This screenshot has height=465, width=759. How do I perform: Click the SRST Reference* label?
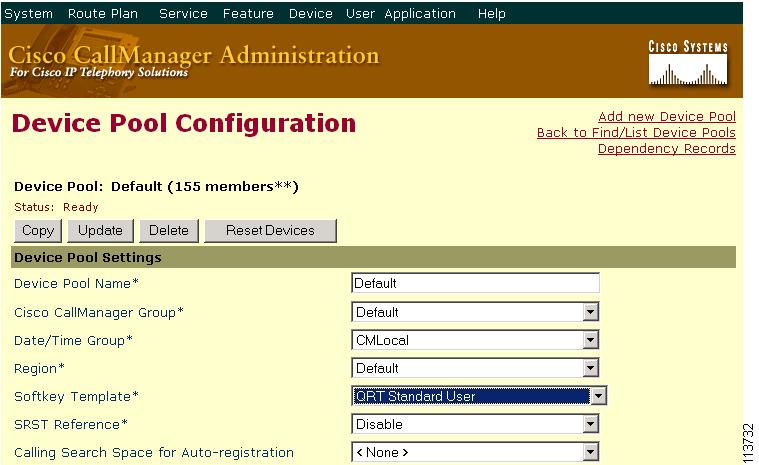[71, 424]
